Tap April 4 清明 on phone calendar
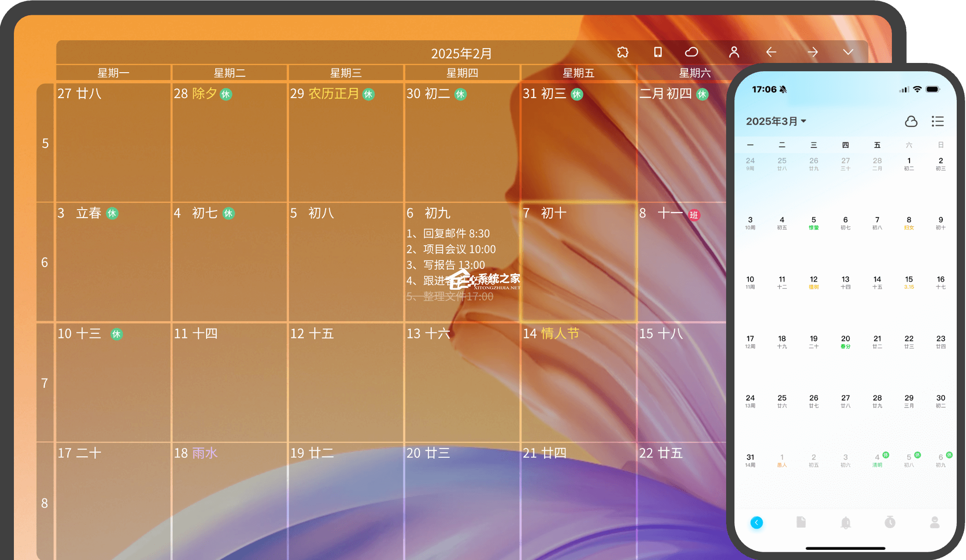The width and height of the screenshot is (966, 560). click(x=878, y=460)
